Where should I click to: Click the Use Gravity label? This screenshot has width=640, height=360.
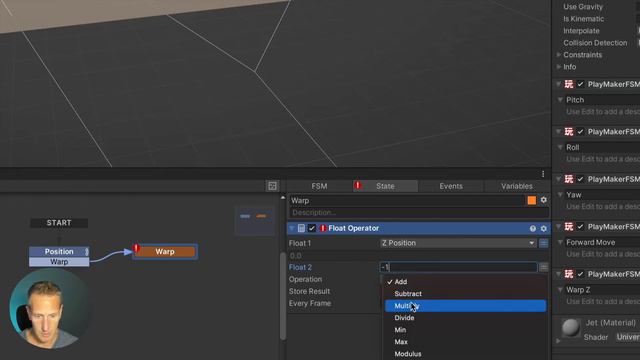583,7
